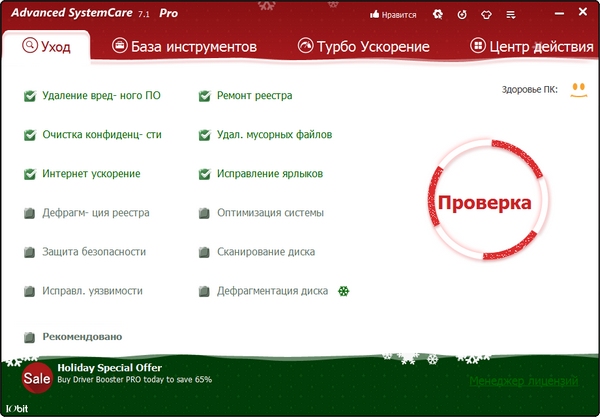Screen dimensions: 600x417
Task: Enable the Исправл. уязвимости checkbox
Action: coord(29,292)
